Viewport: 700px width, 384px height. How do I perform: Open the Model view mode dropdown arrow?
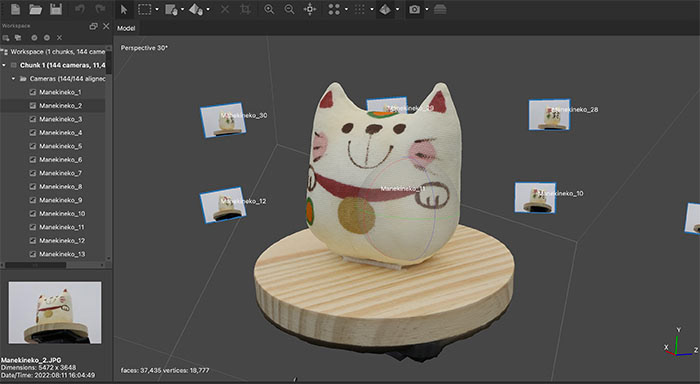pos(397,9)
